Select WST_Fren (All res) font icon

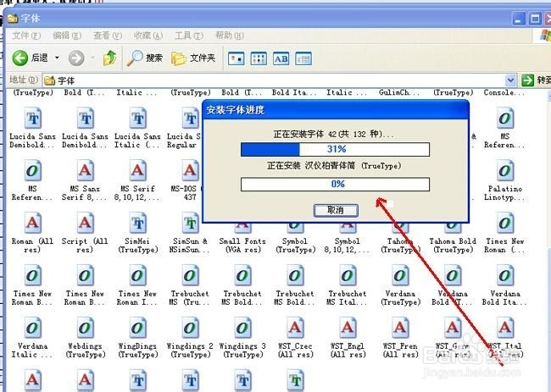[400, 329]
